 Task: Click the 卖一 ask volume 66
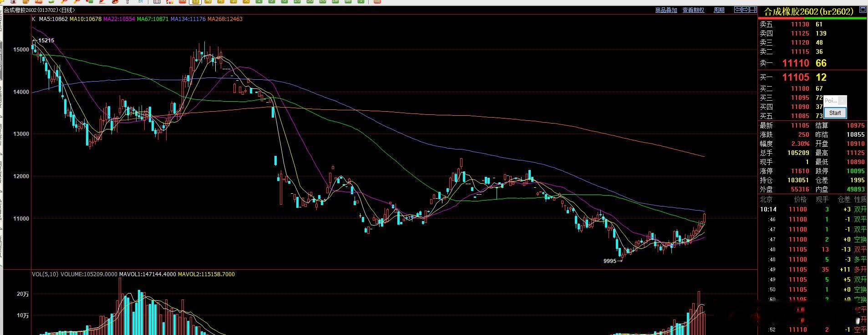[821, 63]
